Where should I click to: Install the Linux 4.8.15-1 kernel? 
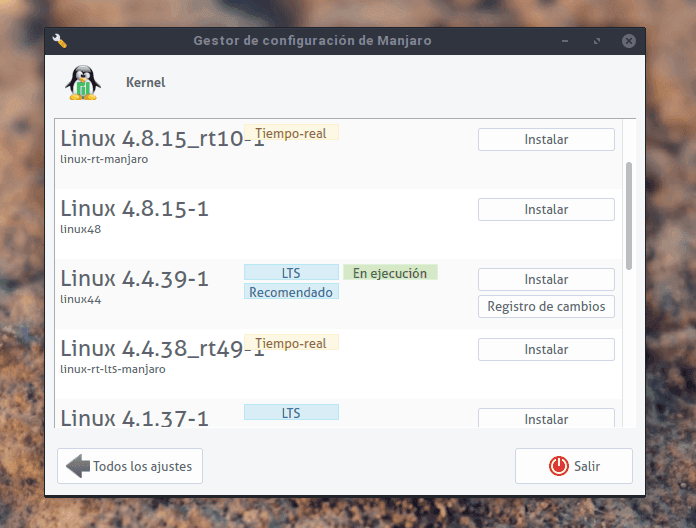coord(546,209)
